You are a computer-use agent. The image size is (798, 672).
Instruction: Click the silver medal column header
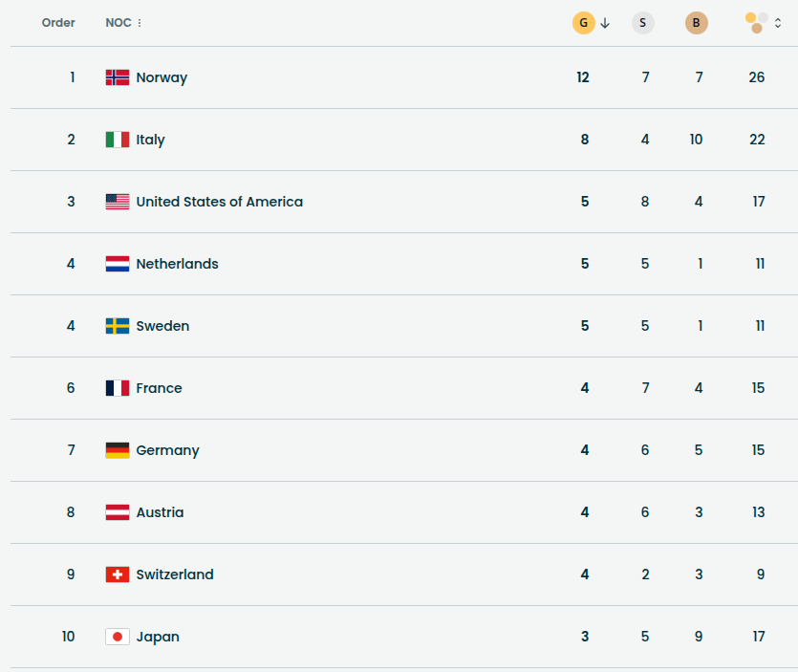(x=643, y=23)
